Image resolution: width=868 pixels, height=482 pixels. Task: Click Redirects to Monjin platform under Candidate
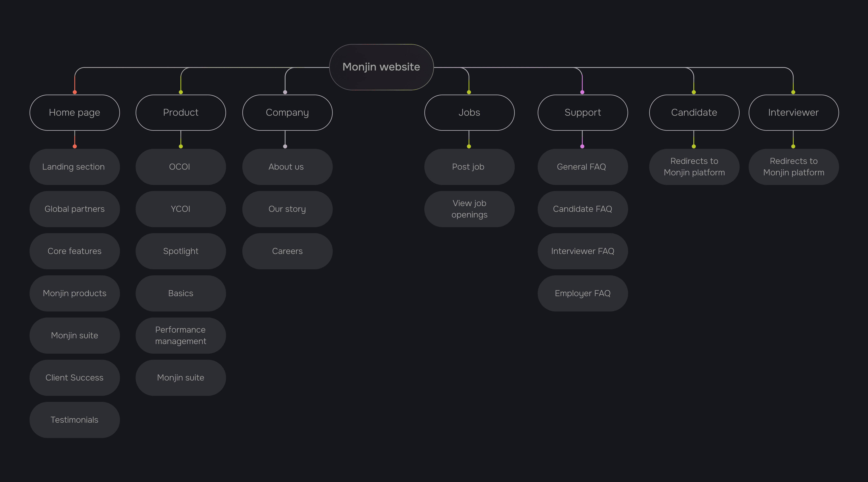[694, 167]
